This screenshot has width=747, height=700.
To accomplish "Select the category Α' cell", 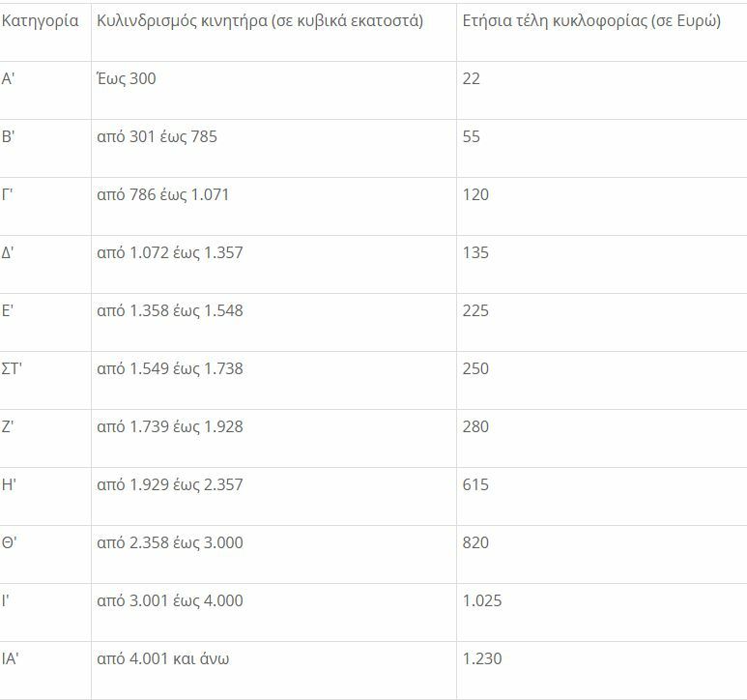I will (9, 79).
